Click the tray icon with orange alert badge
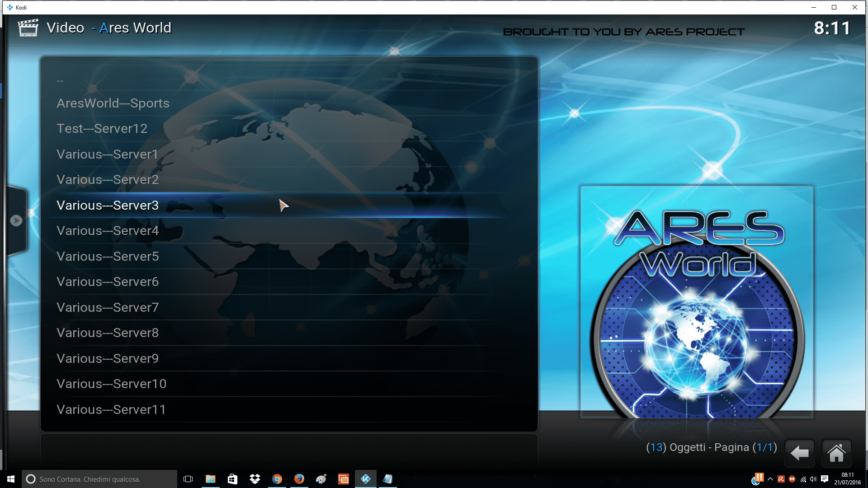The height and width of the screenshot is (488, 868). pyautogui.click(x=757, y=479)
